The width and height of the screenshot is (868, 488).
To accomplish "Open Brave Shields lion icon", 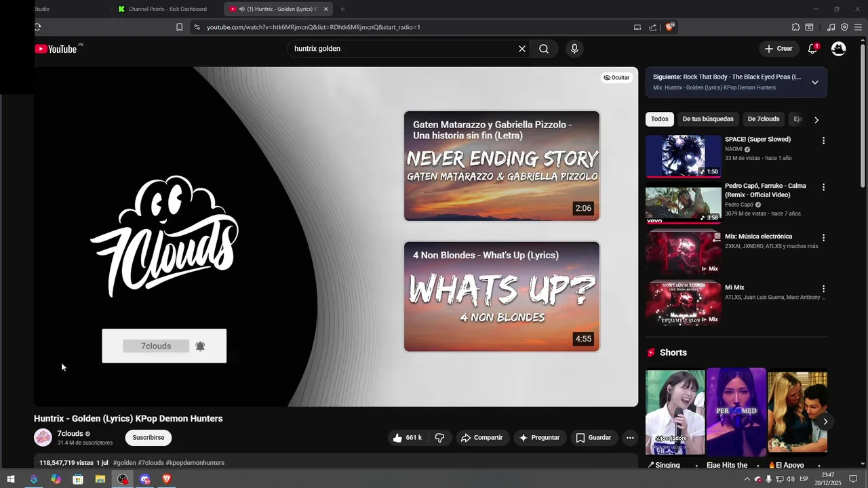I will tap(669, 27).
